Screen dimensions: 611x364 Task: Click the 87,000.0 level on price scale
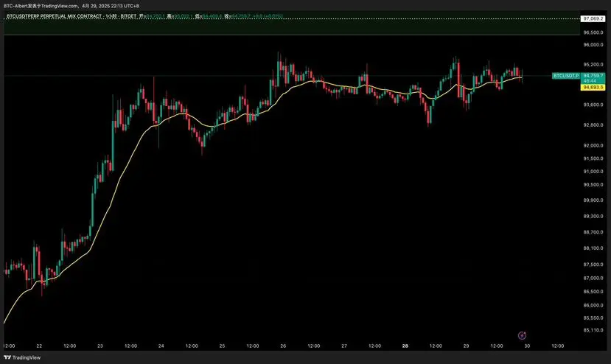(593, 278)
